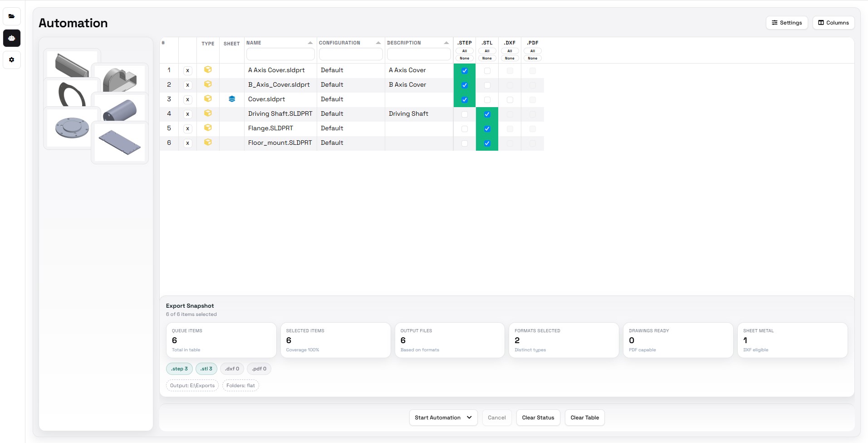
Task: Click the .pdf 0 format chip
Action: coord(259,369)
